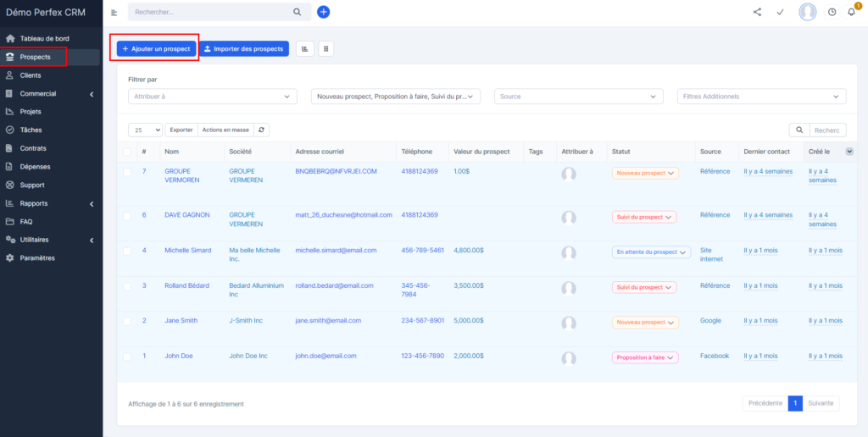Focus the table search input field
This screenshot has height=437, width=868.
click(827, 130)
